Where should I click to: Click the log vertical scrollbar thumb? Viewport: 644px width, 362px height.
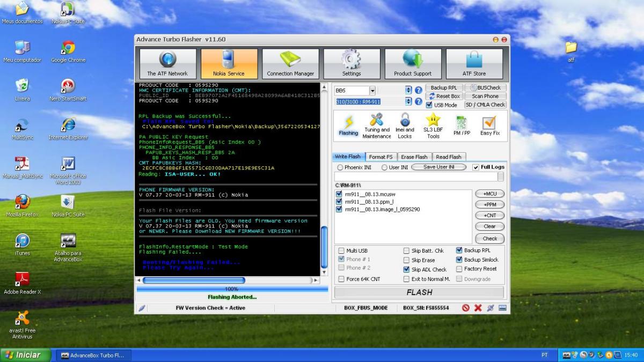coord(324,248)
